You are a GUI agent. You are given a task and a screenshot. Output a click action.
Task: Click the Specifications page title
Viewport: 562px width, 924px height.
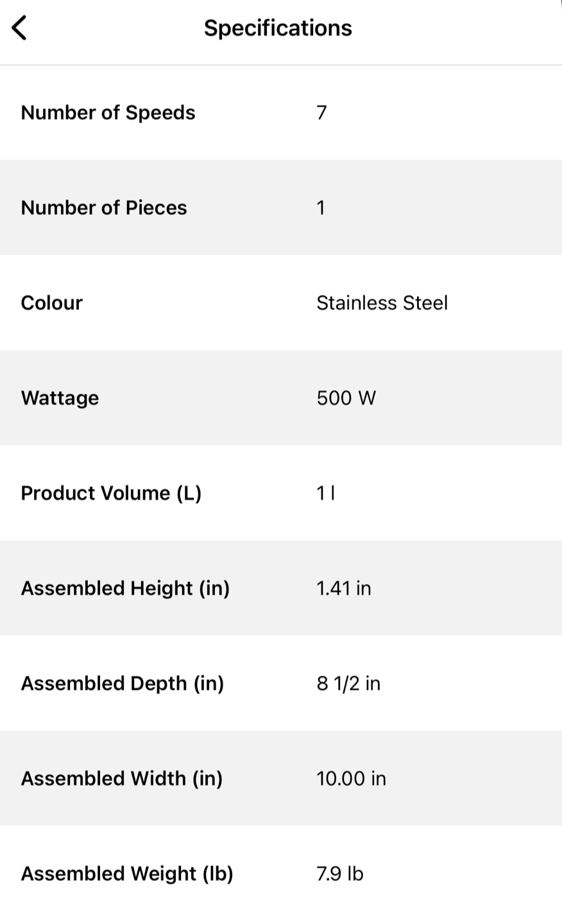(x=278, y=28)
